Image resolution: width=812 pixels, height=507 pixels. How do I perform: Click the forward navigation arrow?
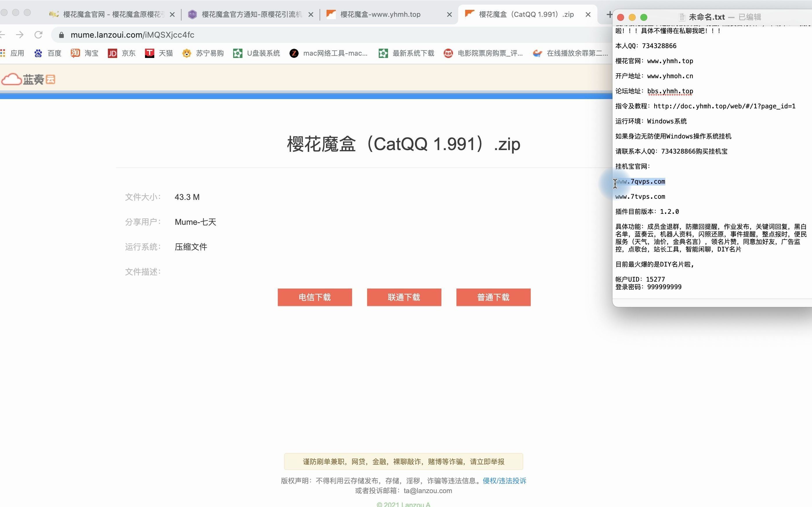click(19, 35)
